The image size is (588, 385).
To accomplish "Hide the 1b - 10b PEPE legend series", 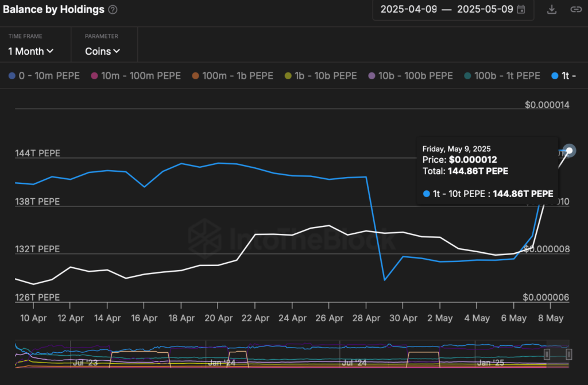I will pyautogui.click(x=321, y=76).
